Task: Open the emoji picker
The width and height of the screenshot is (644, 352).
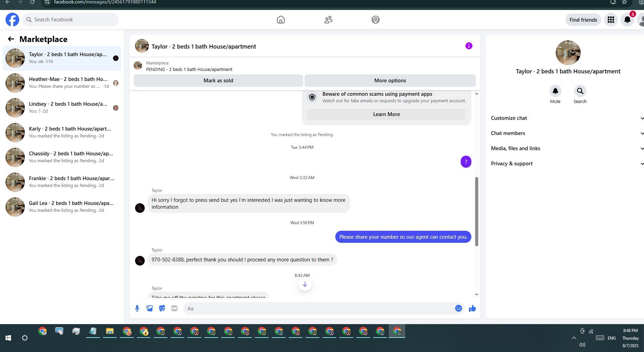Action: point(459,308)
